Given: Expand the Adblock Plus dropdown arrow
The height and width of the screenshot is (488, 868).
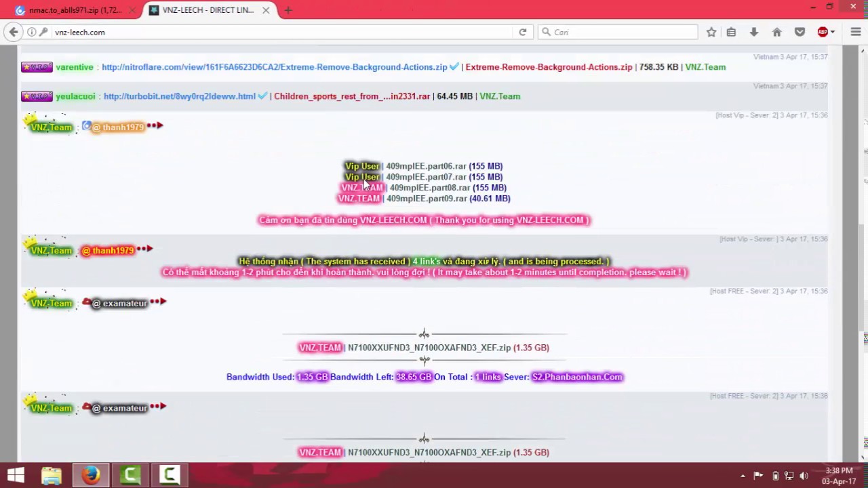Looking at the screenshot, I should tap(833, 32).
